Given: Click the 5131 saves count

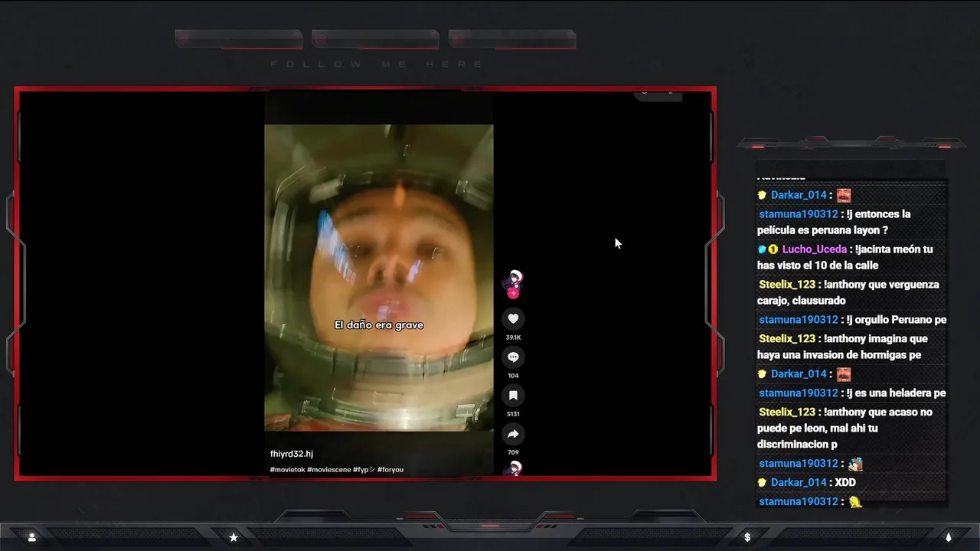Looking at the screenshot, I should pos(513,414).
